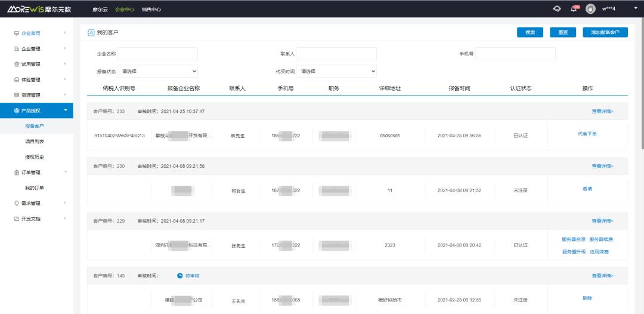Click the 搜索 button
Viewport: 644px width, 314px height.
(x=530, y=32)
